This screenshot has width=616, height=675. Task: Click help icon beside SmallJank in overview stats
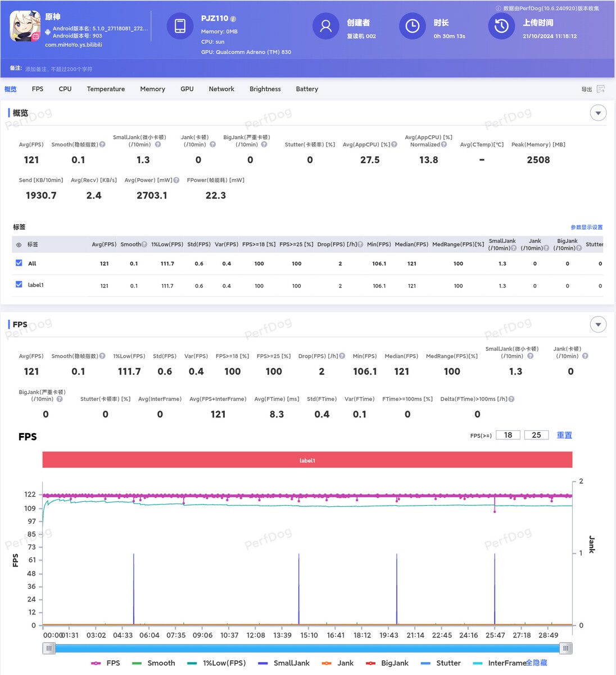(158, 145)
